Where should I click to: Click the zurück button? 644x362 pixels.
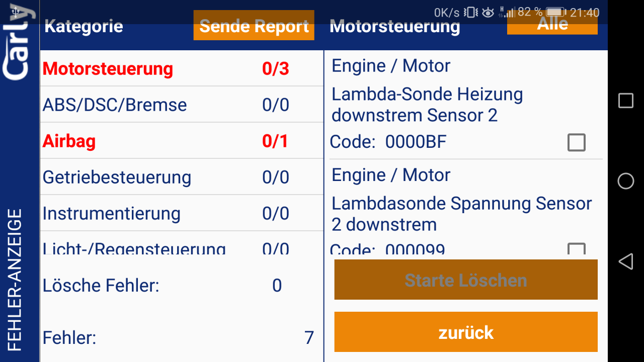coord(465,332)
